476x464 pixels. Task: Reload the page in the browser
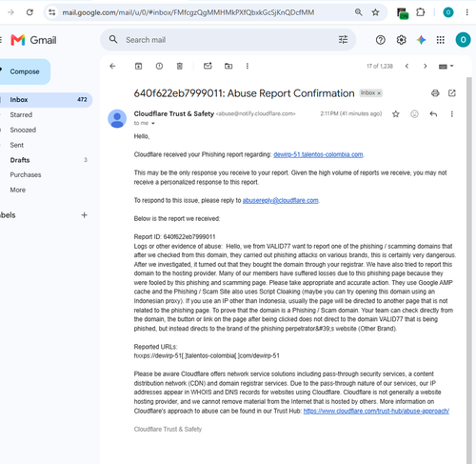[30, 12]
